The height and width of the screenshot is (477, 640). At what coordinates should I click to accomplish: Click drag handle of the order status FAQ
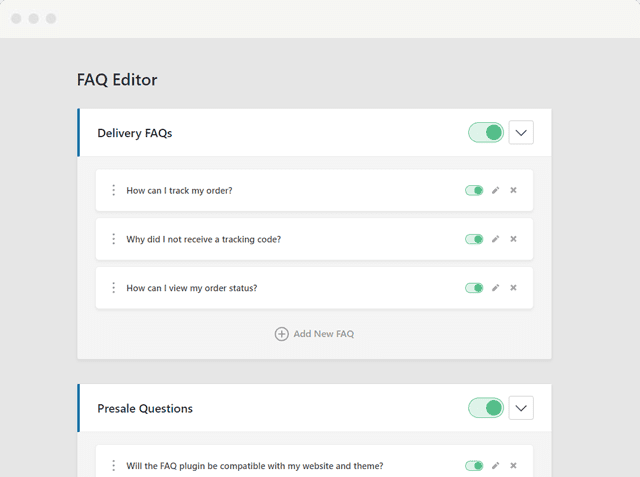[x=113, y=288]
